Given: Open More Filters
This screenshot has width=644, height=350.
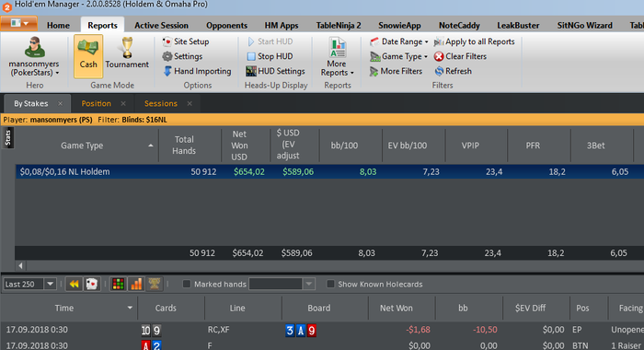Looking at the screenshot, I should [x=396, y=71].
